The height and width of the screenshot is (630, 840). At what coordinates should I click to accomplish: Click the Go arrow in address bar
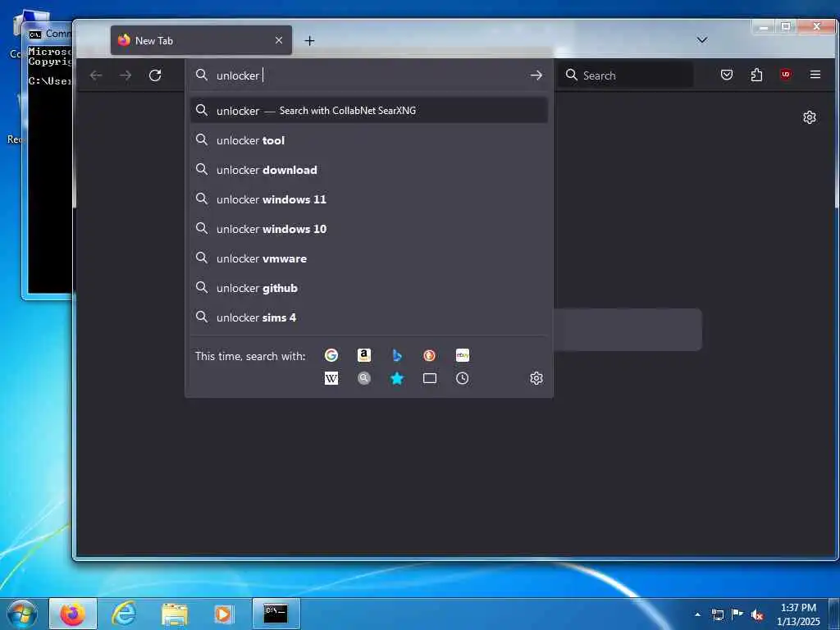coord(536,75)
